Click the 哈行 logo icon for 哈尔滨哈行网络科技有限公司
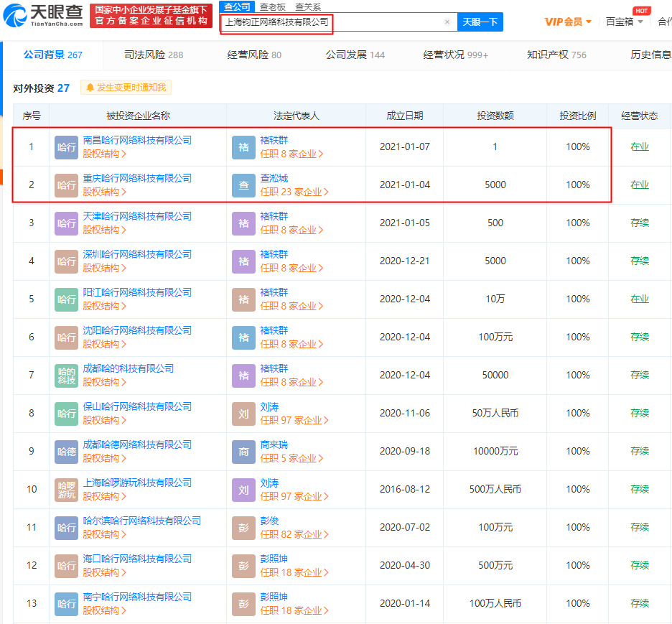672x624 pixels. point(67,528)
